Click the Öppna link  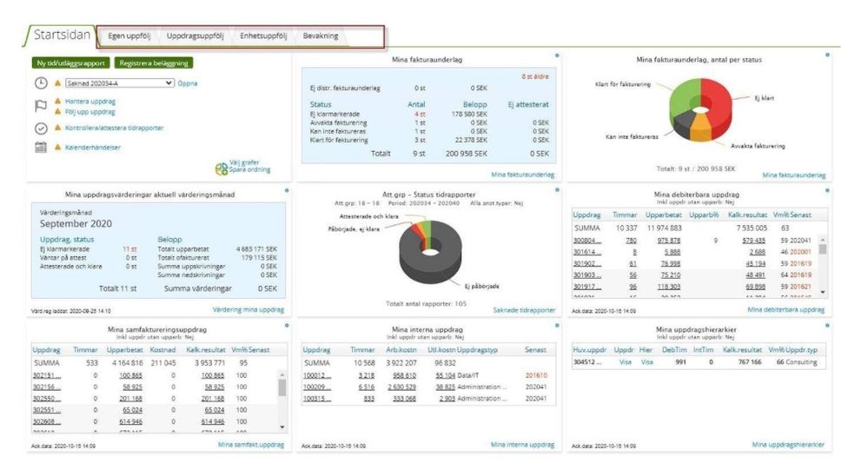click(x=187, y=83)
